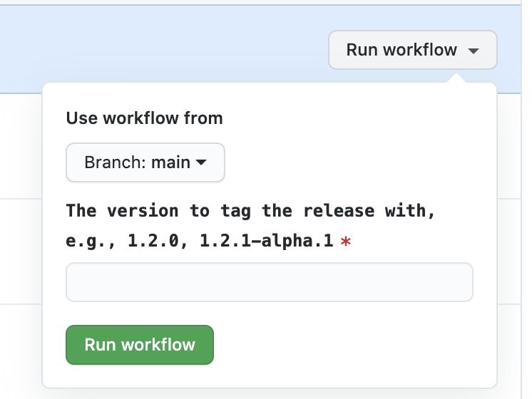Screen dimensions: 532x399
Task: Click the red required-field asterisk
Action: 346,242
